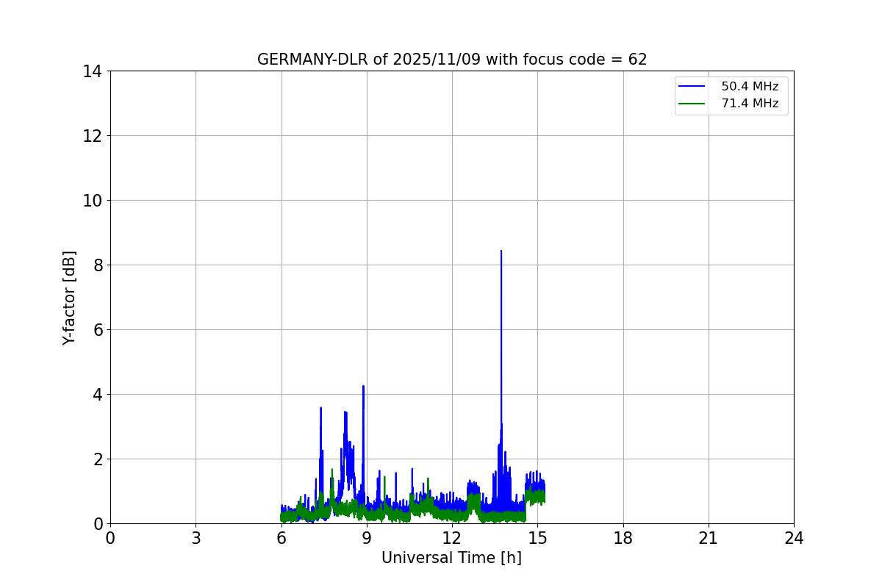This screenshot has height=588, width=882.
Task: Click the Universal Time [h] axis label
Action: [x=451, y=559]
